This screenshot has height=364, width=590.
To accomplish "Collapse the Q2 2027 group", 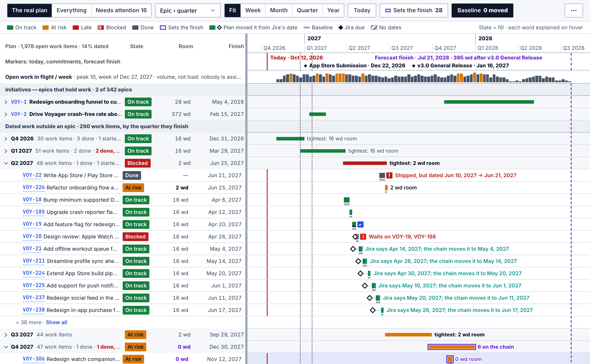I will (x=6, y=163).
